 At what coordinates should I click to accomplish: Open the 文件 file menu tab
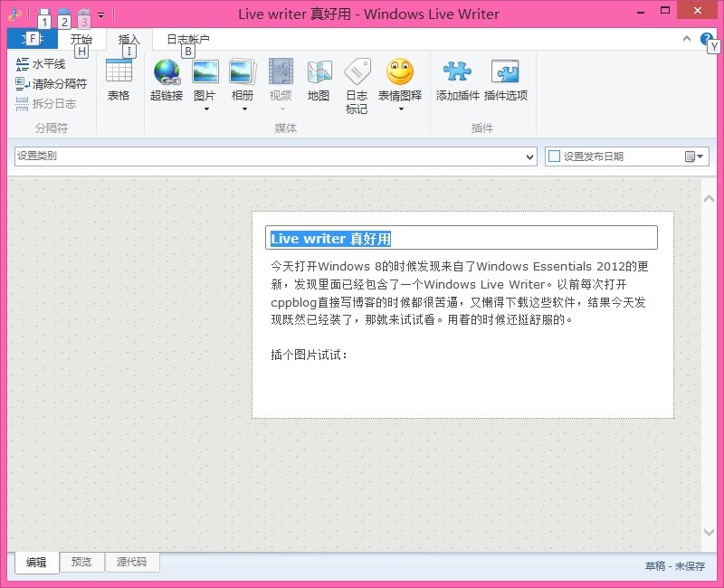[33, 39]
